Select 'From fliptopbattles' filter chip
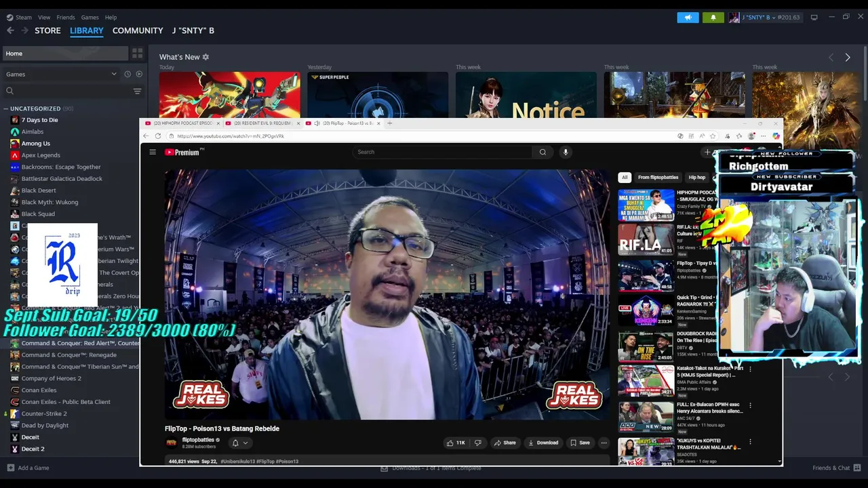Viewport: 868px width, 488px height. (658, 178)
